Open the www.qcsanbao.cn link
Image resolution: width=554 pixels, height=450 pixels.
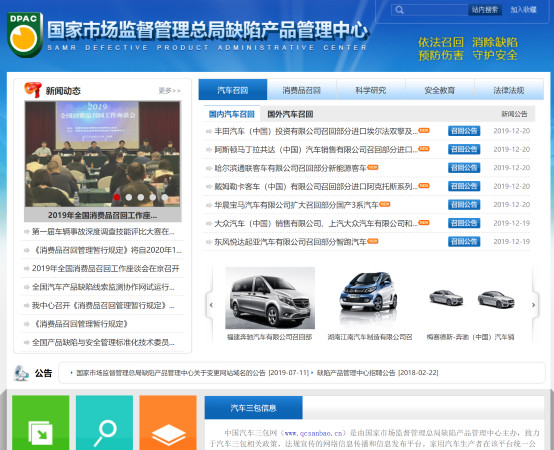coord(313,433)
